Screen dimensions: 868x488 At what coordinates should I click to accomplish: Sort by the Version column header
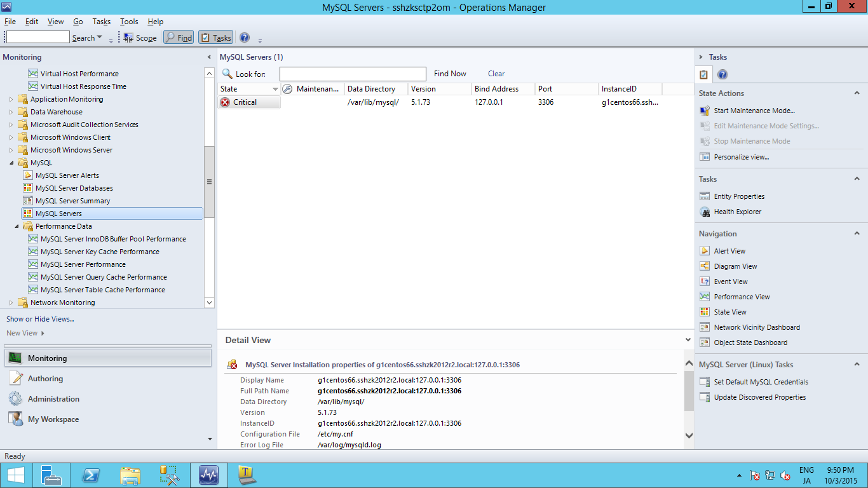point(440,89)
